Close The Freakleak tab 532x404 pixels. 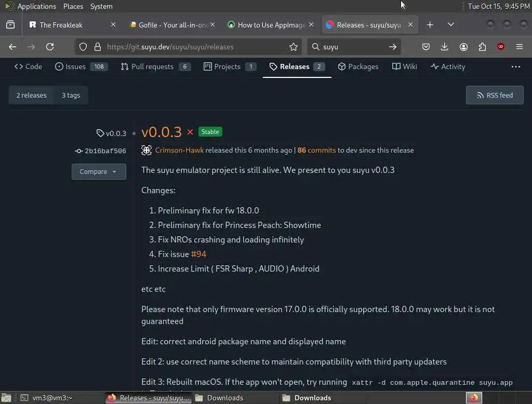pyautogui.click(x=113, y=25)
